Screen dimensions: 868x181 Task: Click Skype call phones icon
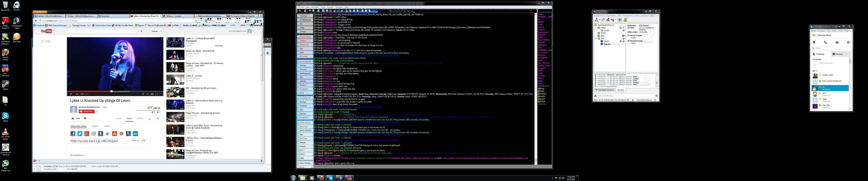826,42
